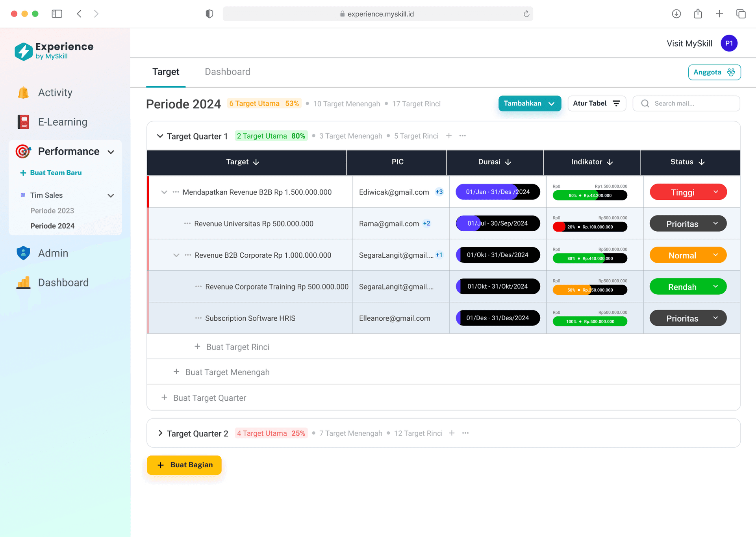The image size is (756, 537).
Task: Open the Activity bell icon in sidebar
Action: 23,92
